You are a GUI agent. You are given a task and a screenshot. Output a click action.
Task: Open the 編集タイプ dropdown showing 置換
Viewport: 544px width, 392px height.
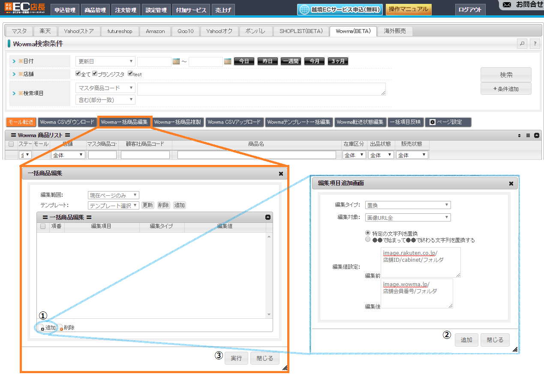click(408, 205)
